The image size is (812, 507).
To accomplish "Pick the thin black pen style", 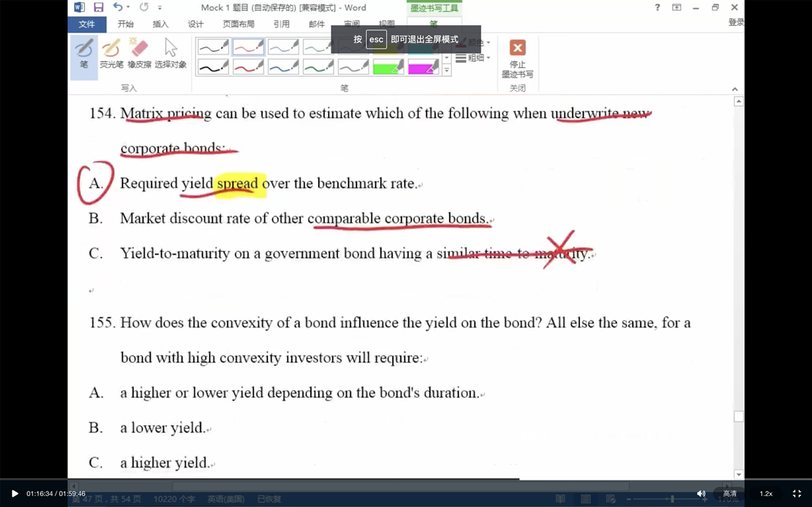I will pyautogui.click(x=213, y=47).
